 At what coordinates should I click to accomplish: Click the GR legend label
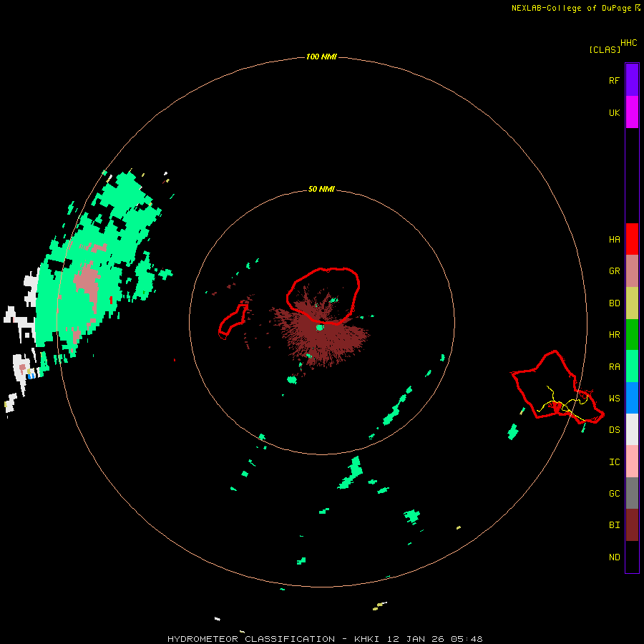click(x=614, y=271)
